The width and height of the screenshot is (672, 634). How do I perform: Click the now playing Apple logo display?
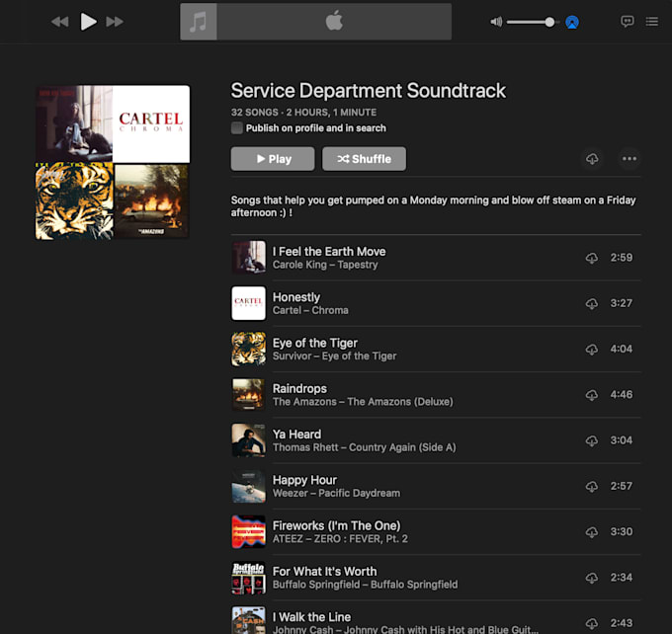[x=334, y=22]
